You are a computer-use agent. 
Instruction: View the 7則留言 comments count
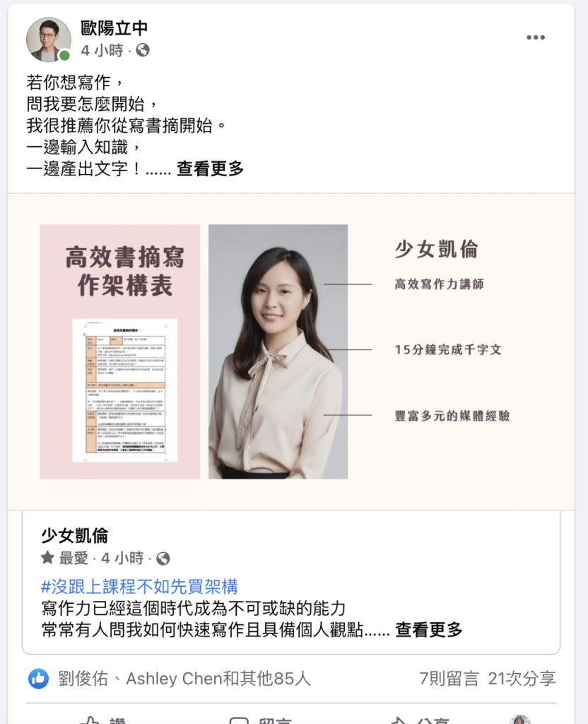click(449, 678)
